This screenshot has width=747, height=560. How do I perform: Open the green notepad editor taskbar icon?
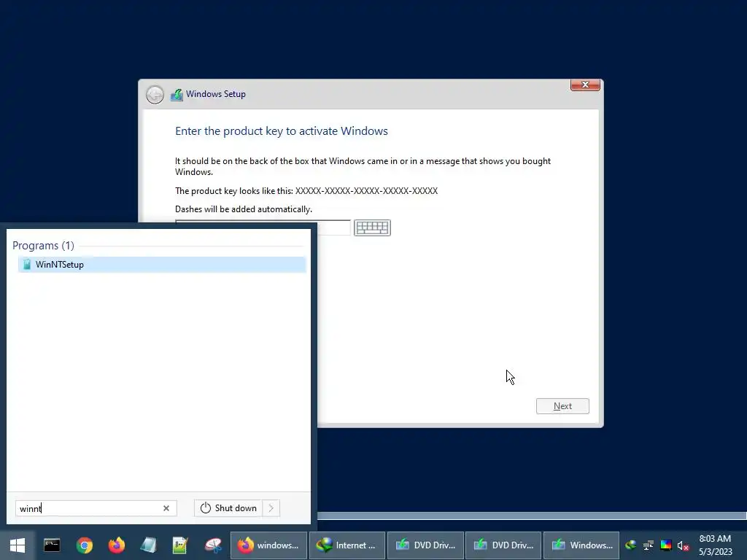[181, 545]
